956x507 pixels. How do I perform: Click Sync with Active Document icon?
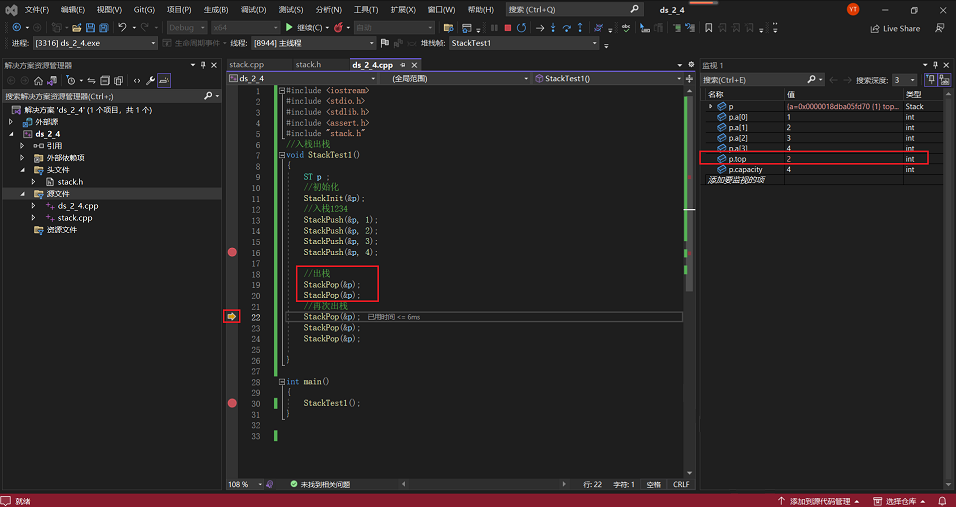point(91,80)
